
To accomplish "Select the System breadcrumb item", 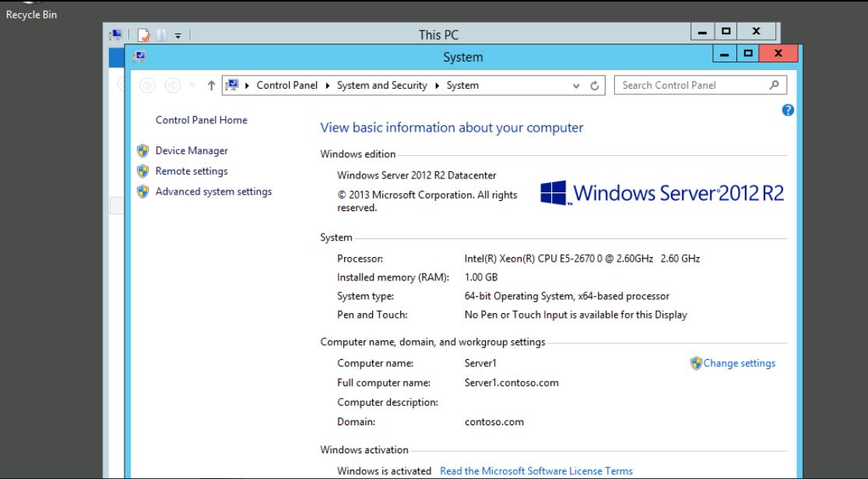I will (462, 85).
